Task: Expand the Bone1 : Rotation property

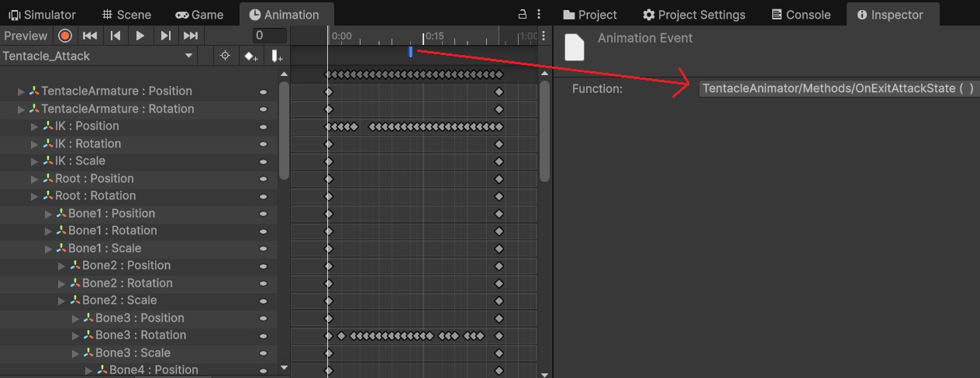Action: 48,231
